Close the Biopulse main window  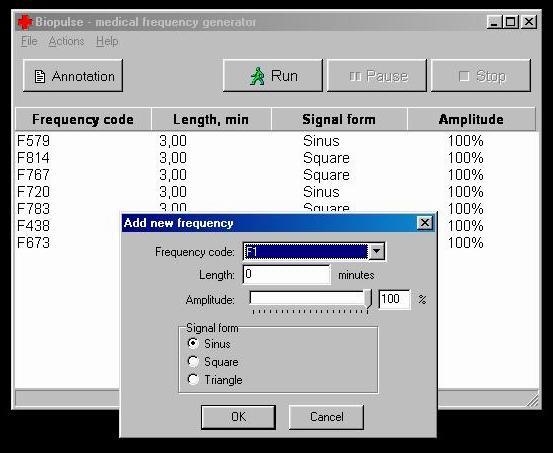pyautogui.click(x=529, y=22)
